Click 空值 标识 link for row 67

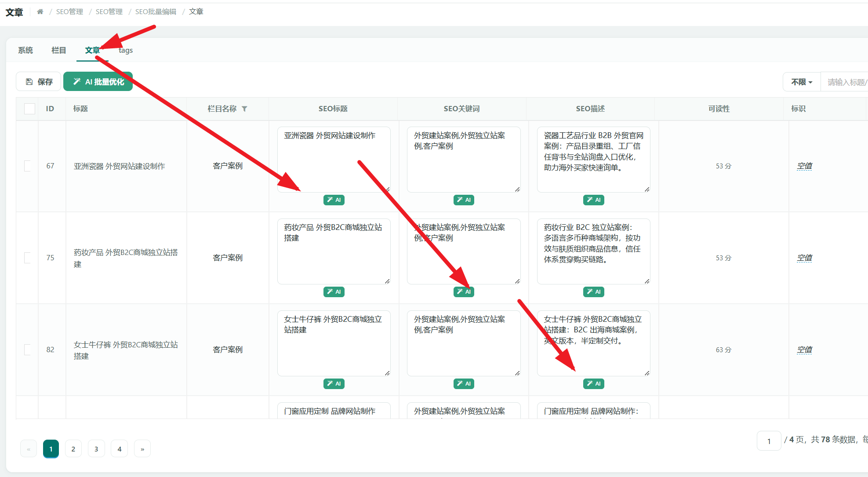coord(804,166)
